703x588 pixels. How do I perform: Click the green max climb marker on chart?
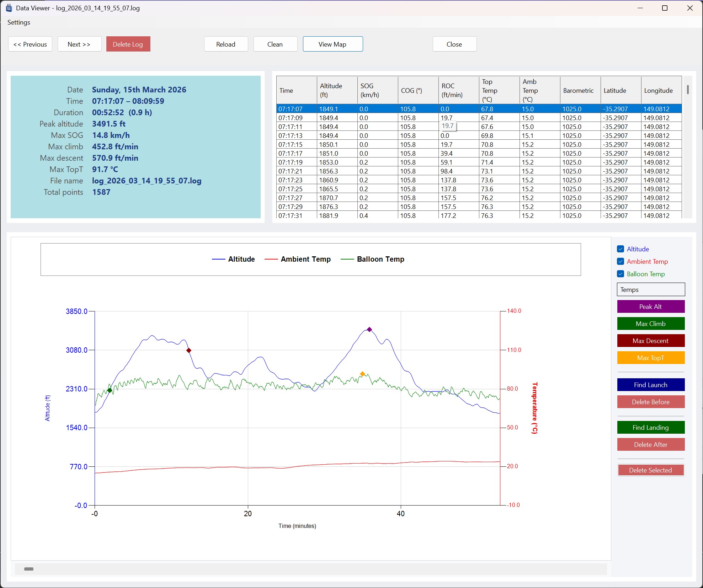point(110,390)
